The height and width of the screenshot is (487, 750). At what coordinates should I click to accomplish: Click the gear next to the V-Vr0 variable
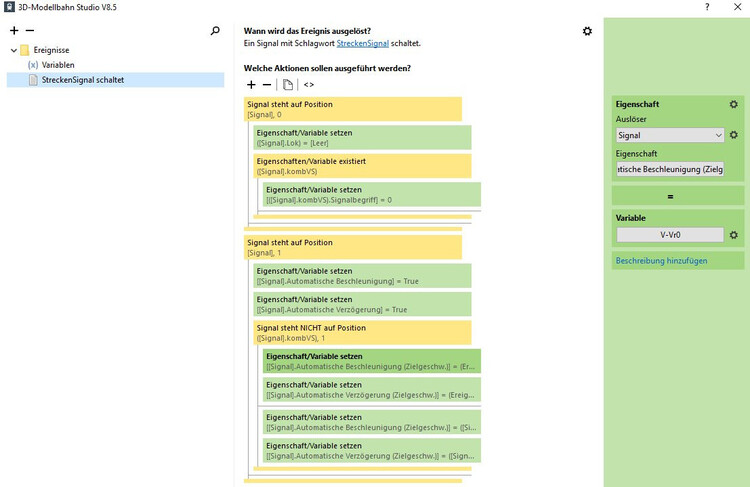pyautogui.click(x=734, y=235)
